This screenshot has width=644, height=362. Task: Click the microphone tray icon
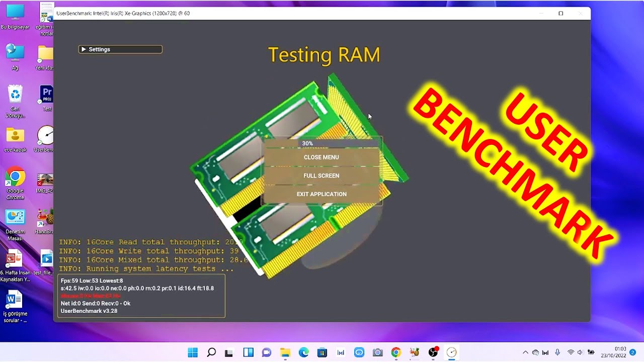(x=557, y=352)
